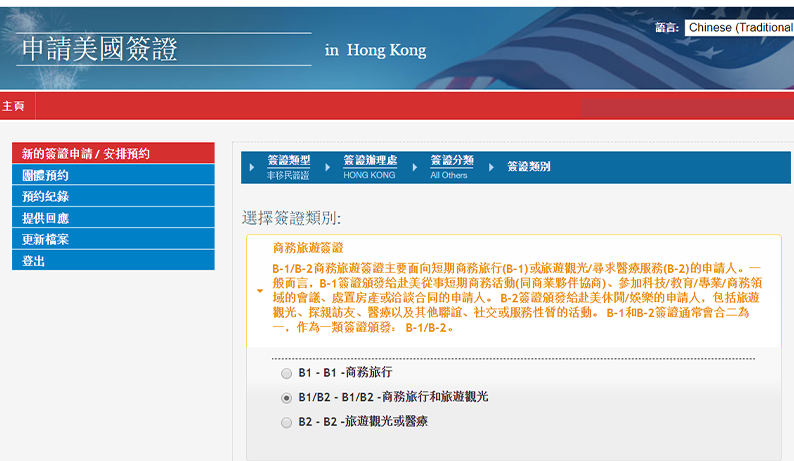Select the B1 商務旅行 radio option
794x461 pixels.
[x=287, y=373]
